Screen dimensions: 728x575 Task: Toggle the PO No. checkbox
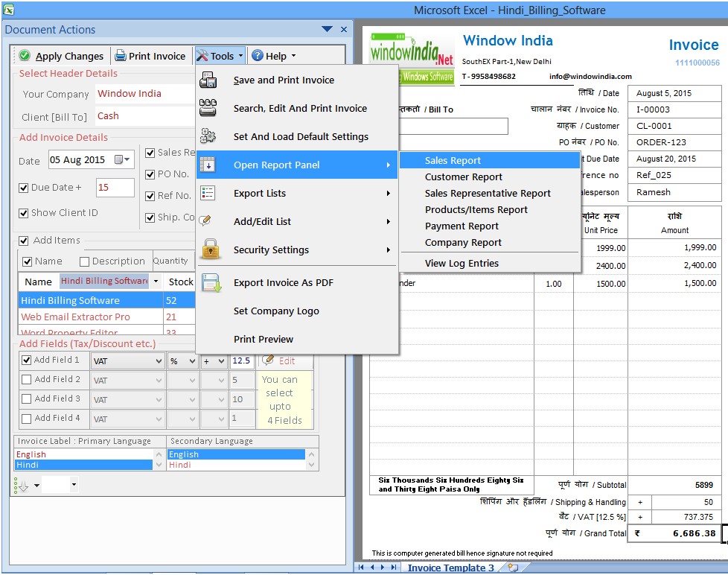click(x=150, y=174)
